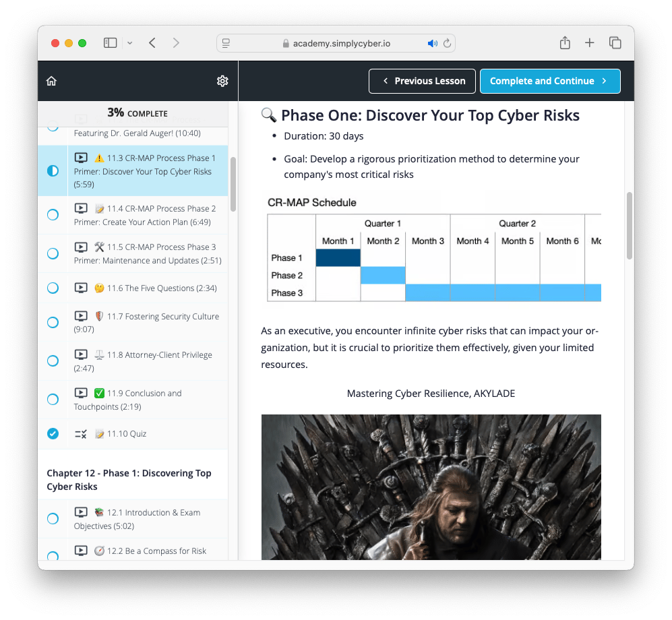Click the Chapter 12 section heading

click(129, 480)
